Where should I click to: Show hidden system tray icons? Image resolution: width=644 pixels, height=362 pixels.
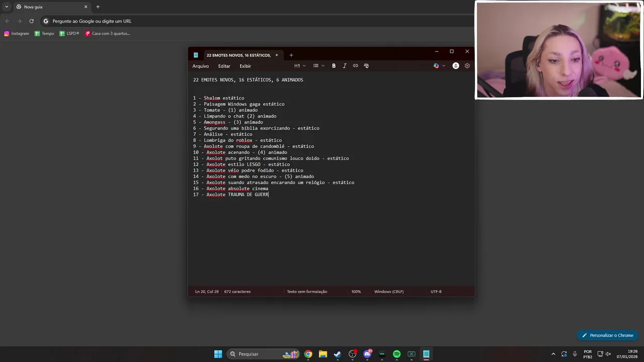pos(553,354)
